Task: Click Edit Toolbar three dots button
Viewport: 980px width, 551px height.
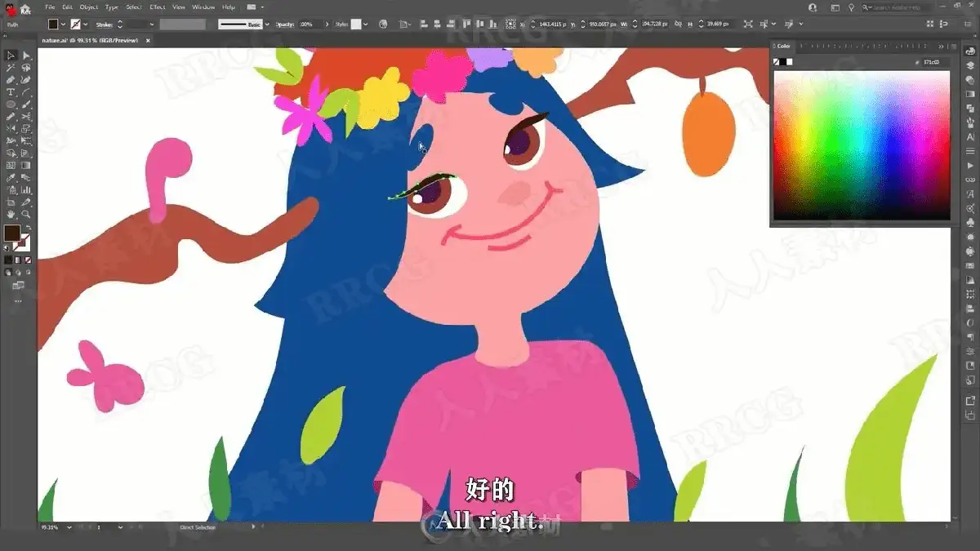Action: [17, 300]
